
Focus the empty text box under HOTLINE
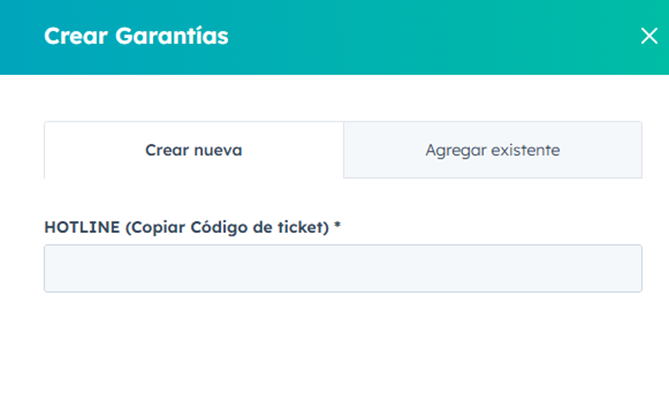pos(343,269)
